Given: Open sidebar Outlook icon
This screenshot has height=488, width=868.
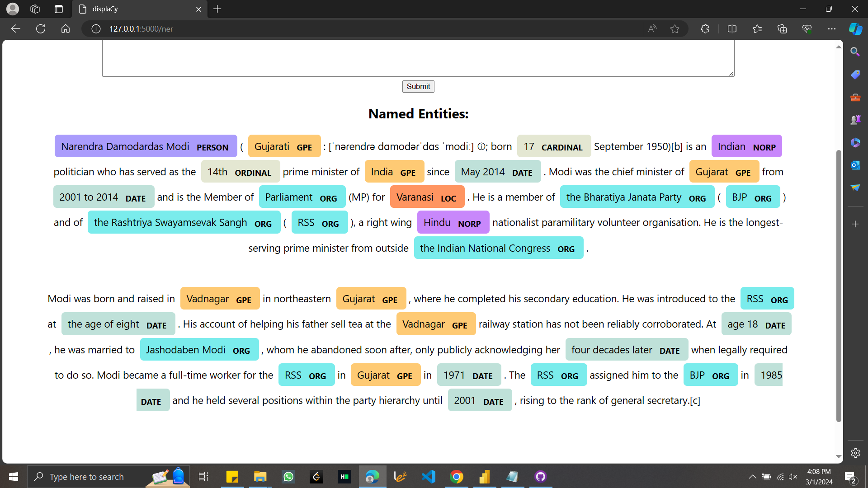Looking at the screenshot, I should tap(855, 165).
